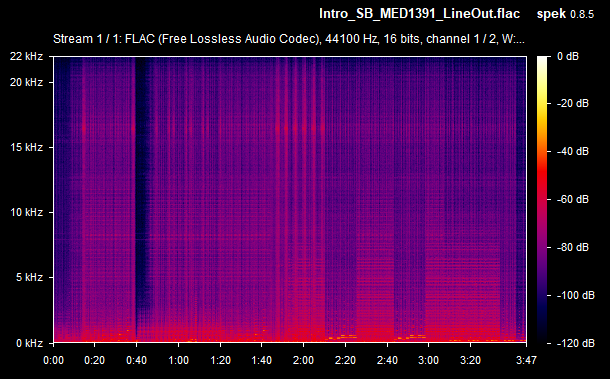Click the -120 dB legend label

point(575,343)
